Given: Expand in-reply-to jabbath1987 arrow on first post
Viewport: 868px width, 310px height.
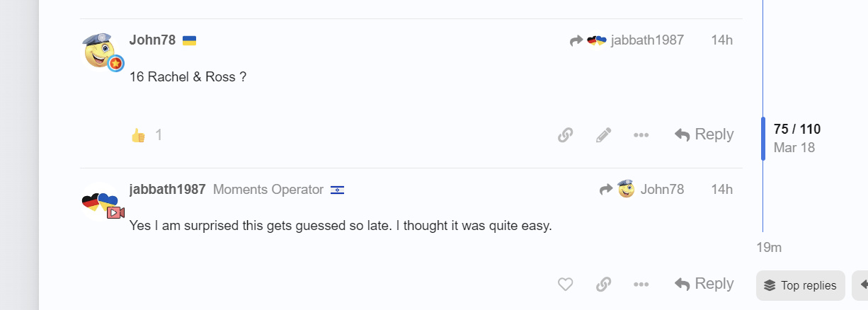Looking at the screenshot, I should click(627, 40).
